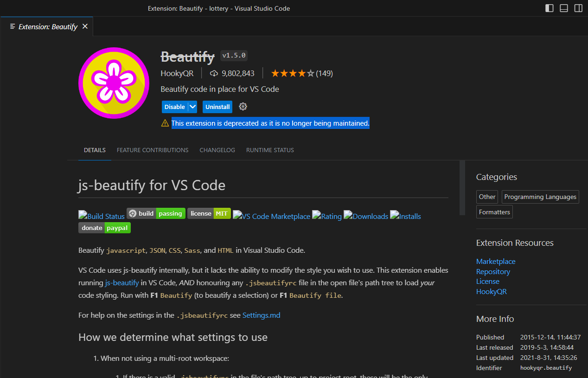Viewport: 588px width, 378px height.
Task: Click the details vertical scrollbar
Action: coord(462,188)
